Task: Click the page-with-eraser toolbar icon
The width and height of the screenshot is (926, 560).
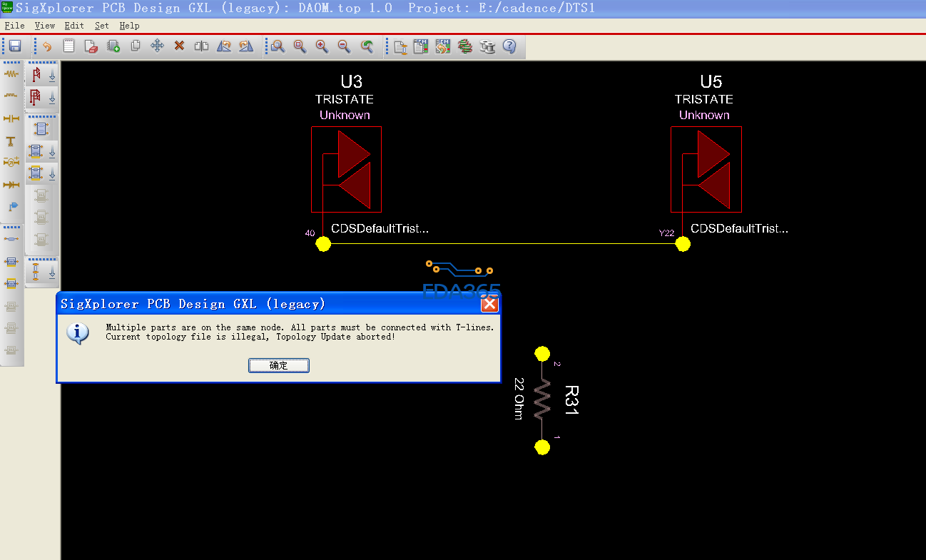Action: pyautogui.click(x=91, y=46)
